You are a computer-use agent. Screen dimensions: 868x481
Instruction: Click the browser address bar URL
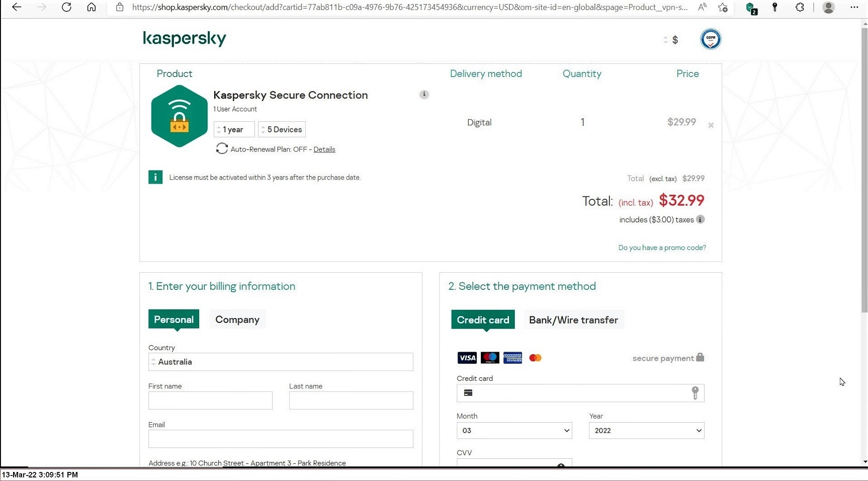(x=410, y=7)
